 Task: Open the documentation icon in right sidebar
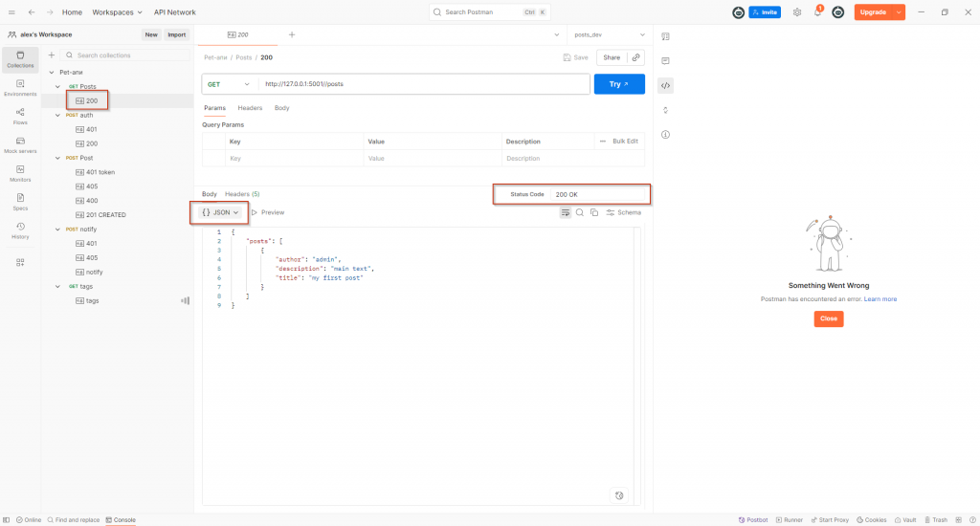click(x=666, y=37)
